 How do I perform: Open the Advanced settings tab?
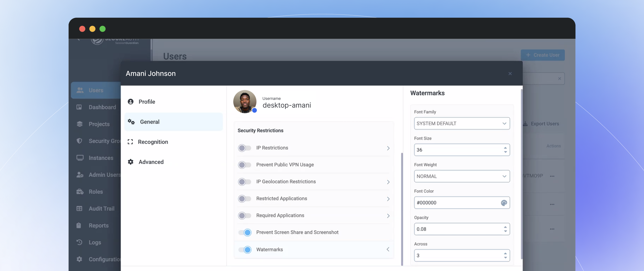pos(151,162)
